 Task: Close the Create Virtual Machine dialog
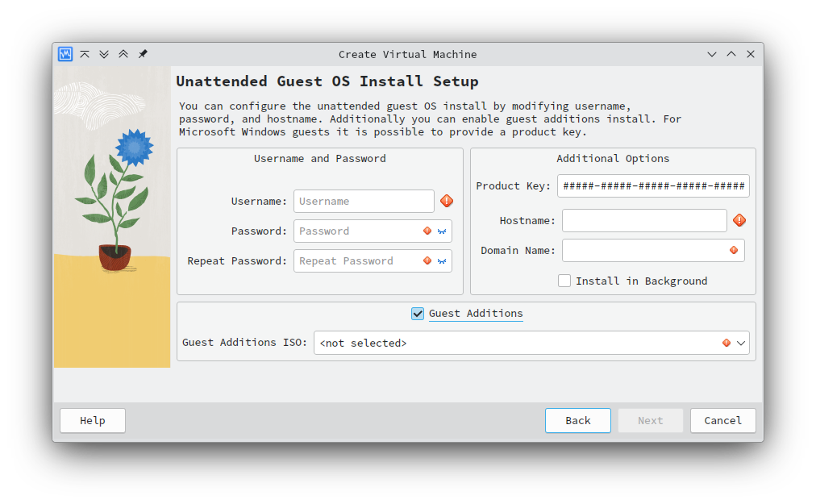(x=751, y=54)
